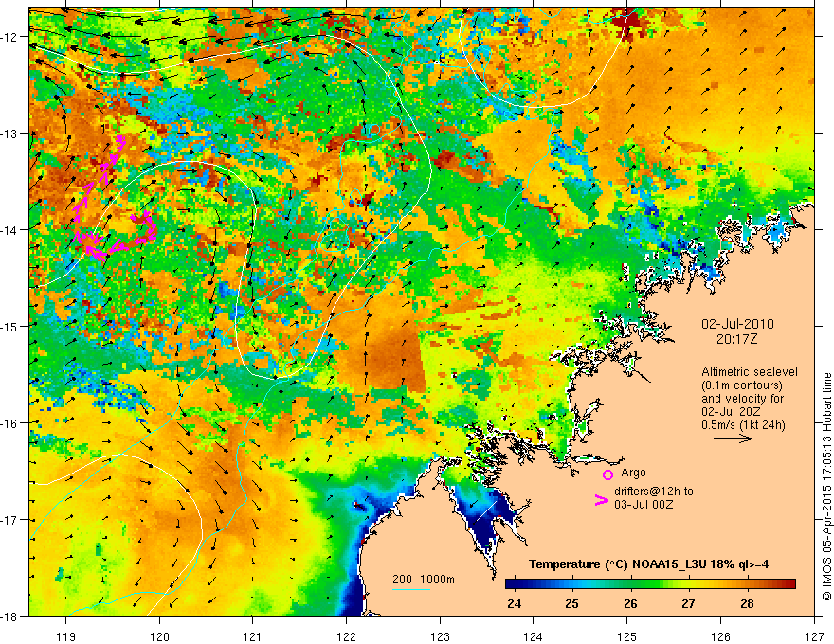This screenshot has width=834, height=644.
Task: Click the 'and velocity for' caption line
Action: tap(742, 398)
